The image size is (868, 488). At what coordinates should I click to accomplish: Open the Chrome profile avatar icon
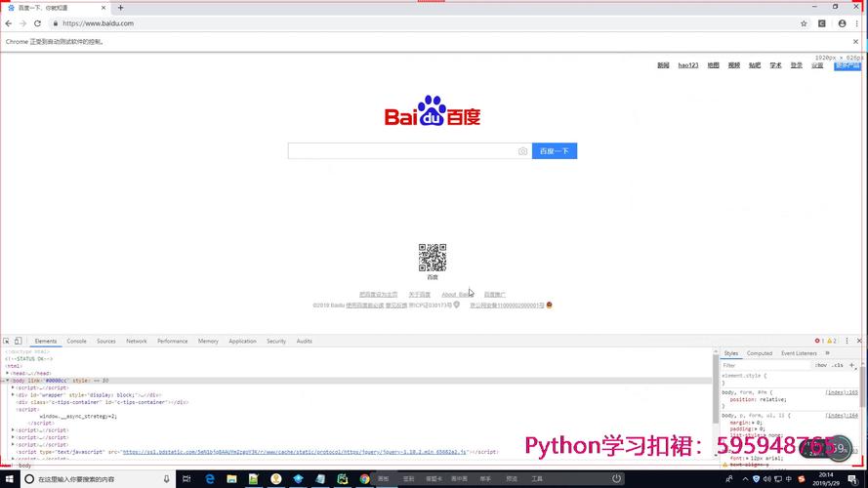click(x=842, y=23)
